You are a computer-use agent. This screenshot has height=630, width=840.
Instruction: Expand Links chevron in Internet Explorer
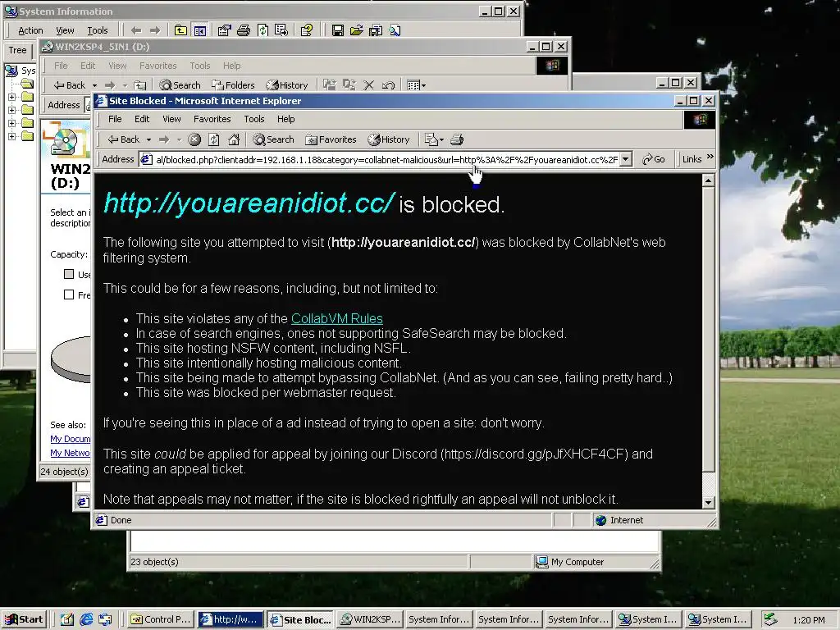click(710, 157)
